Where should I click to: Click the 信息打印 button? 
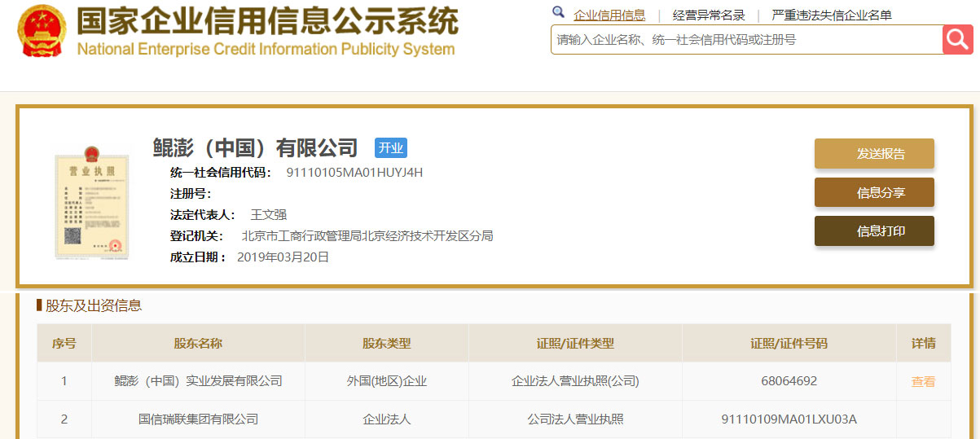tap(873, 230)
